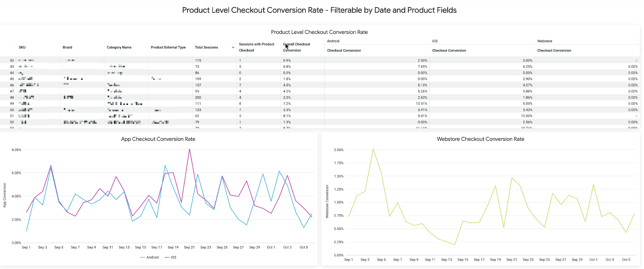Click Checkout Conversion header under iOS

point(449,51)
